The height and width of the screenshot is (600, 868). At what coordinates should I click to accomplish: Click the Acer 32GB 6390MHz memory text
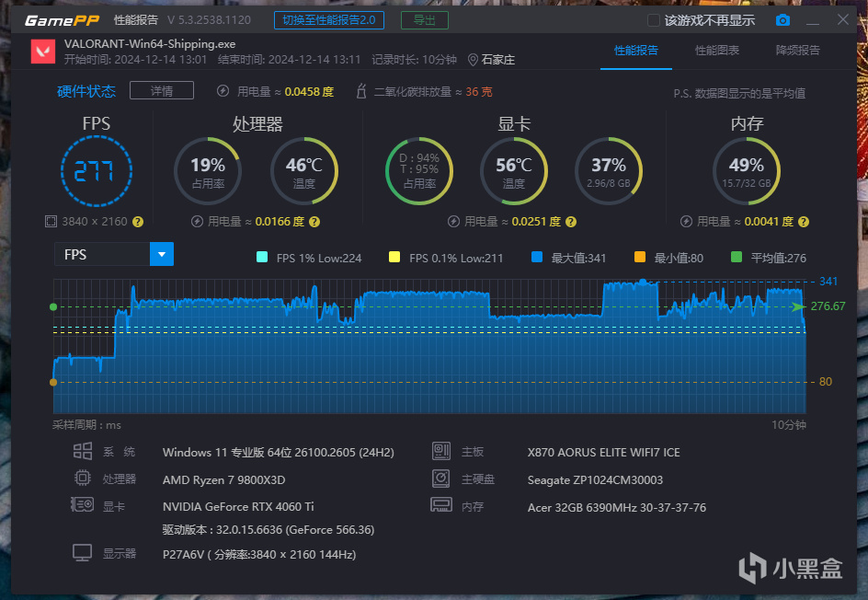(x=617, y=507)
